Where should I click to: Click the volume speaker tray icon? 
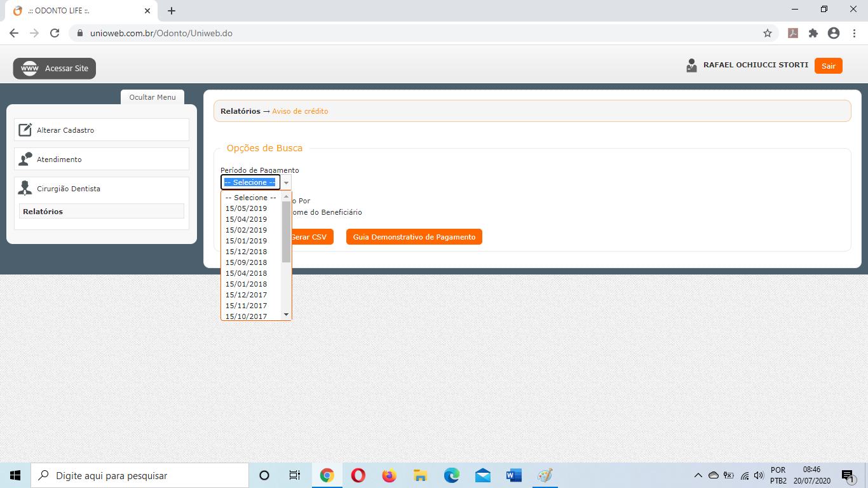tap(759, 475)
